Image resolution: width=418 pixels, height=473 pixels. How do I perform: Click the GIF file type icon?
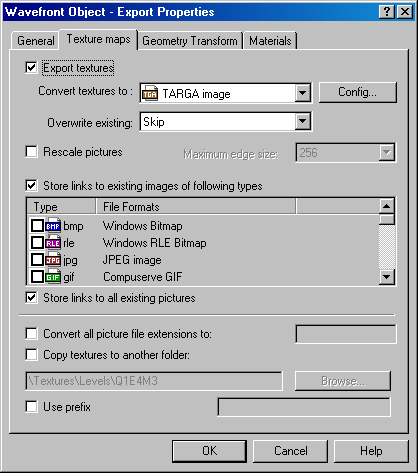[53, 277]
